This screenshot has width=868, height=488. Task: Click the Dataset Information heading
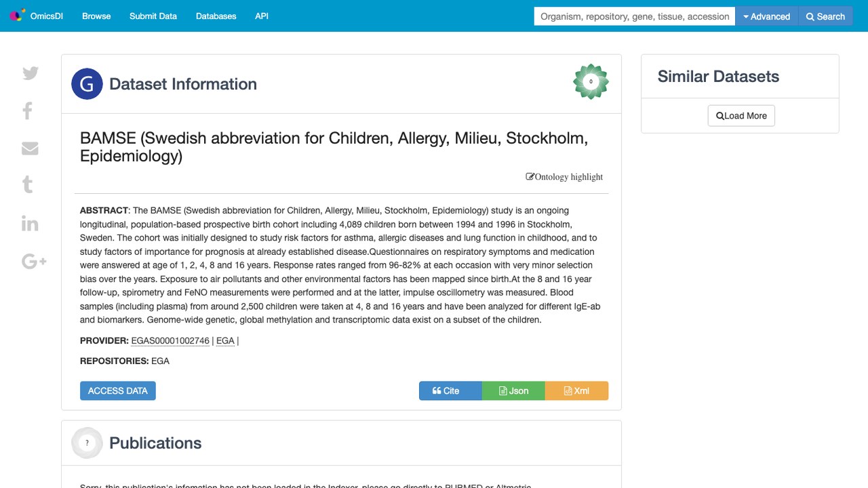pyautogui.click(x=183, y=84)
